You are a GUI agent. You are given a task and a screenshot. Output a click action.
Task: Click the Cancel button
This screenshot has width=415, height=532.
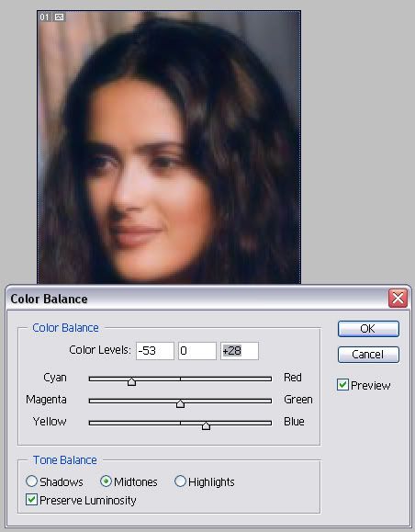point(368,355)
